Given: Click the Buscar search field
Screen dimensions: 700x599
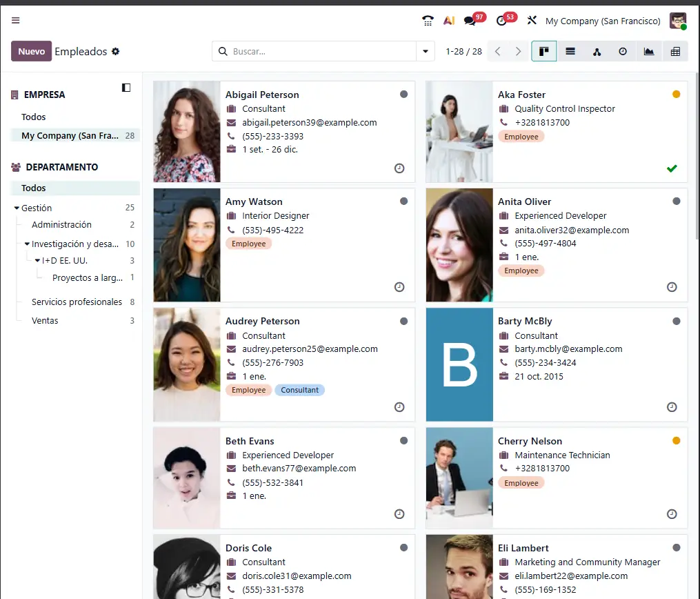Looking at the screenshot, I should click(321, 52).
